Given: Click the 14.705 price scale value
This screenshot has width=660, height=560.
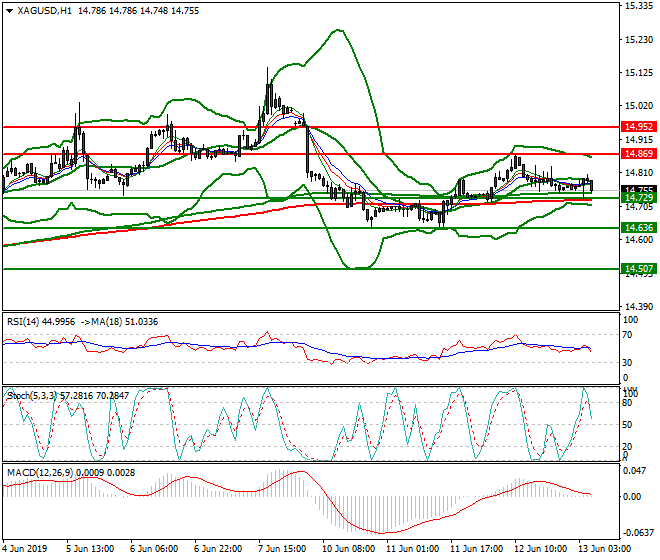Looking at the screenshot, I should pyautogui.click(x=639, y=207).
